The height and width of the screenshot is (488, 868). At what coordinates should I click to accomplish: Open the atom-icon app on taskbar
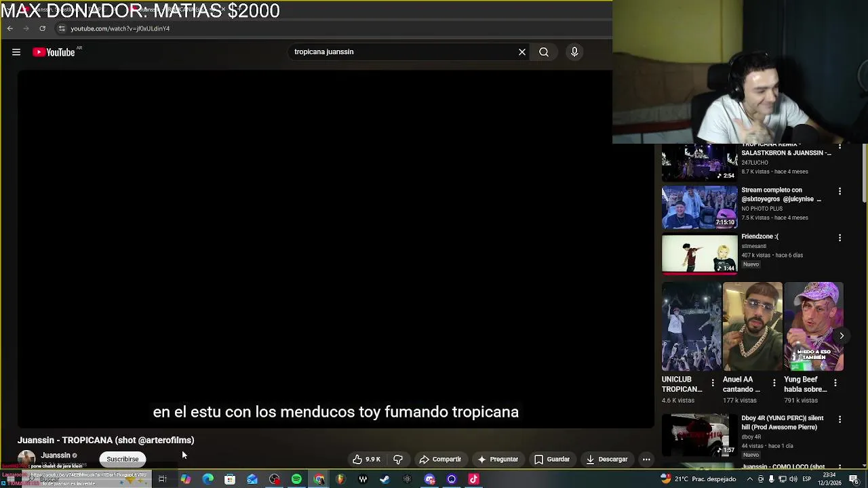point(407,479)
